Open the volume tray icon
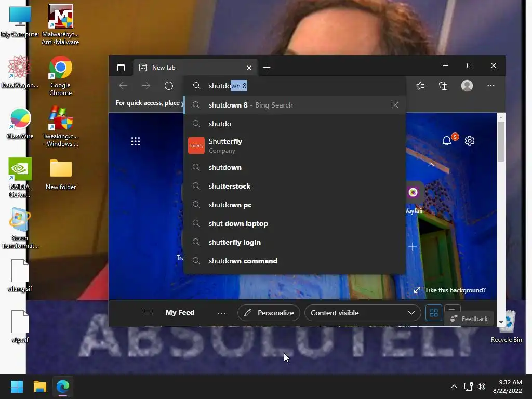The height and width of the screenshot is (399, 532). pyautogui.click(x=481, y=387)
